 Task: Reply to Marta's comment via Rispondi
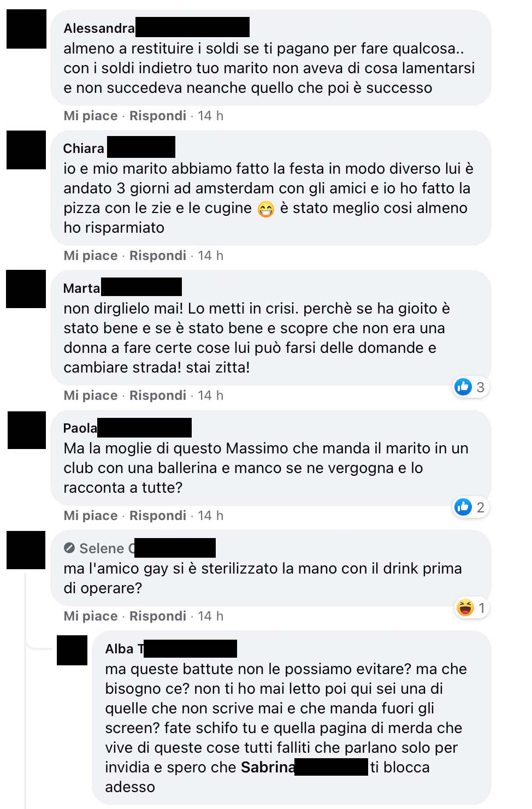pyautogui.click(x=158, y=395)
